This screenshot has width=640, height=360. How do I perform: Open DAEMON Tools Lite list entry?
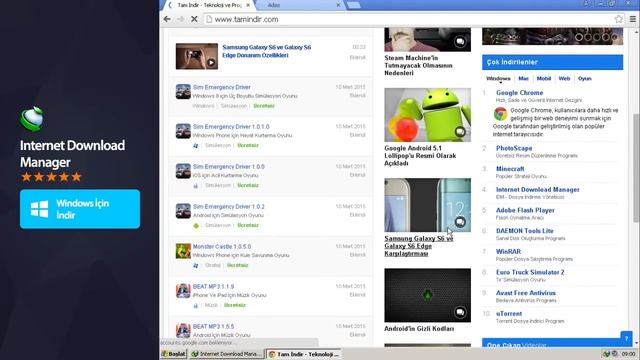pyautogui.click(x=524, y=231)
